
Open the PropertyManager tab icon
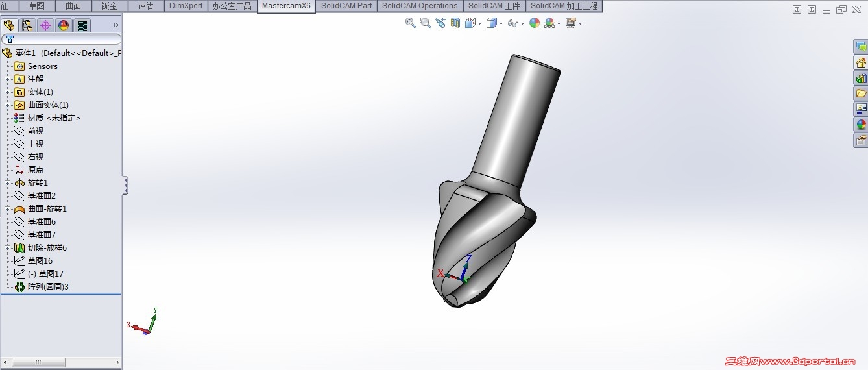[x=27, y=25]
